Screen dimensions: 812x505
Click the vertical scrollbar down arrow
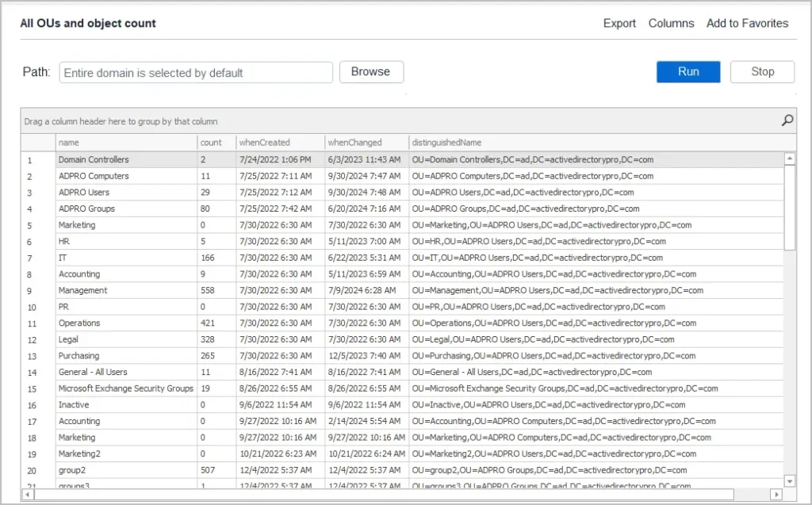(x=790, y=481)
